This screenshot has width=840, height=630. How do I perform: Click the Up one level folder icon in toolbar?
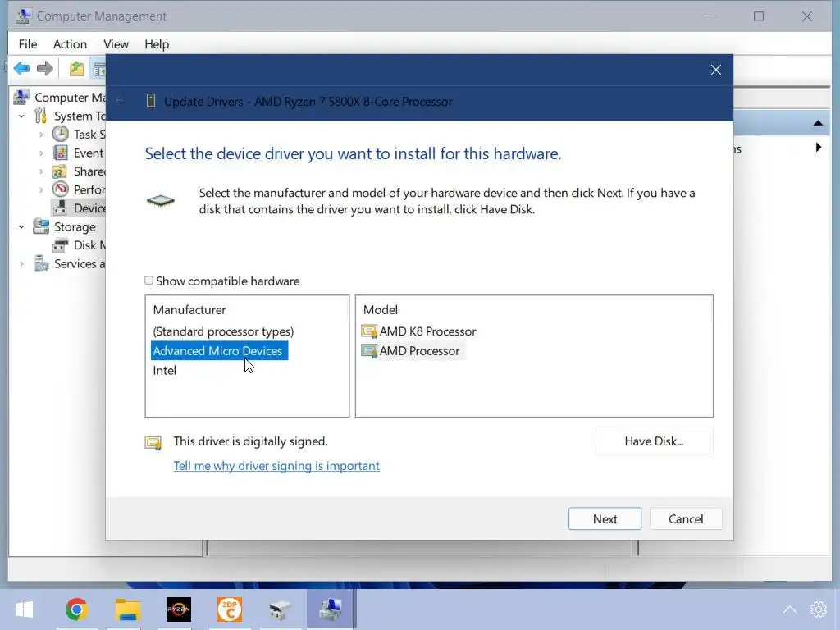point(76,69)
